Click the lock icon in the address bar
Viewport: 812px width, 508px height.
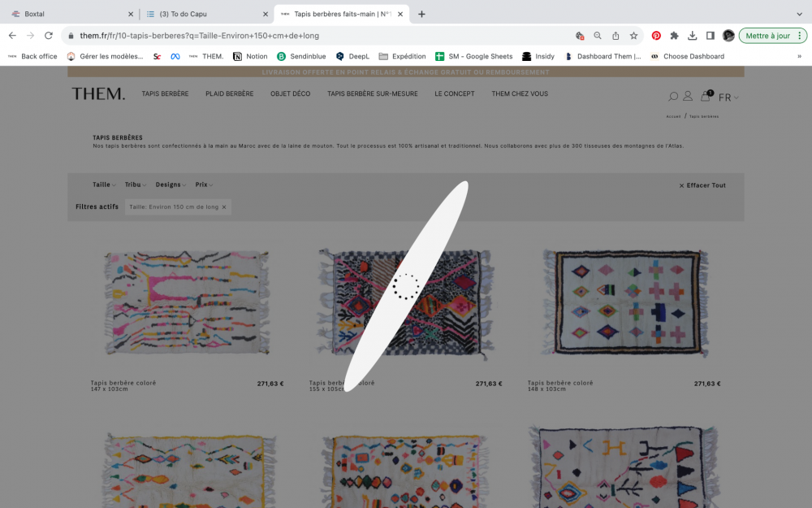coord(71,35)
